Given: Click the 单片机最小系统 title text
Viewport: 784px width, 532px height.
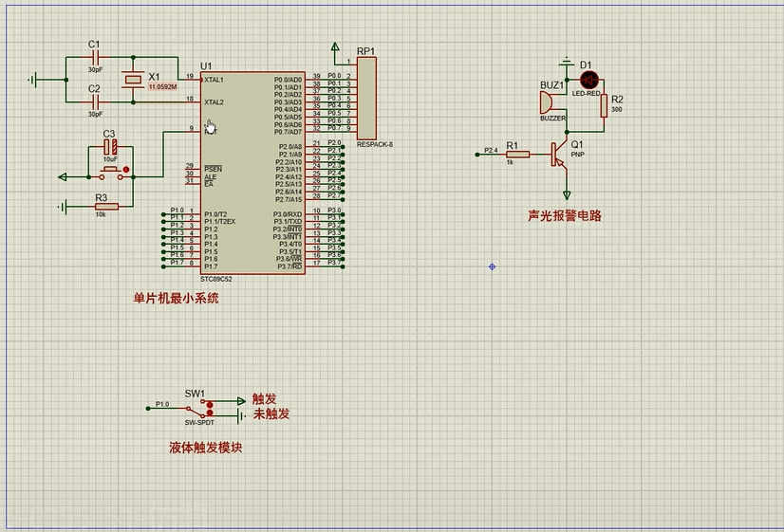Looking at the screenshot, I should tap(176, 298).
